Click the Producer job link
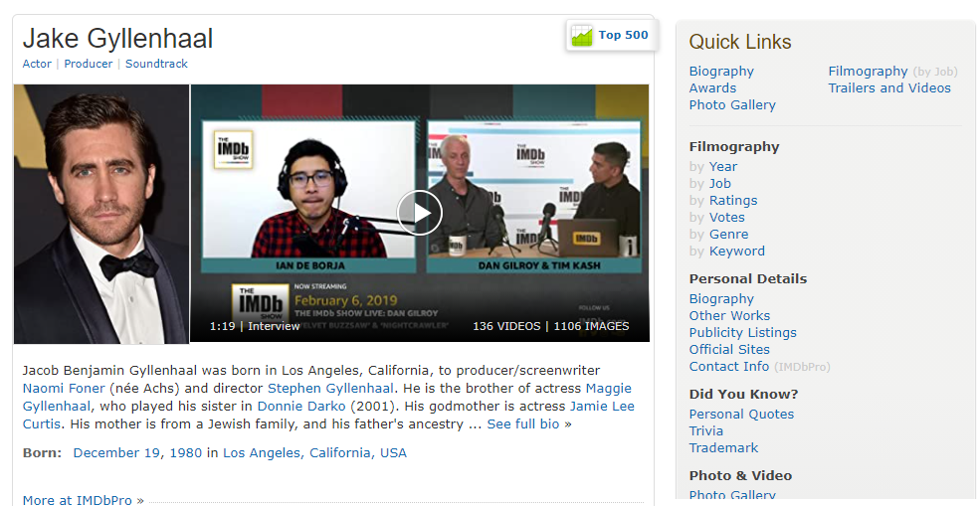 [x=89, y=64]
